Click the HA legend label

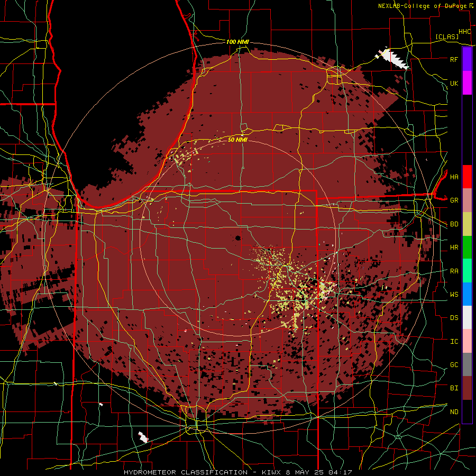[454, 177]
